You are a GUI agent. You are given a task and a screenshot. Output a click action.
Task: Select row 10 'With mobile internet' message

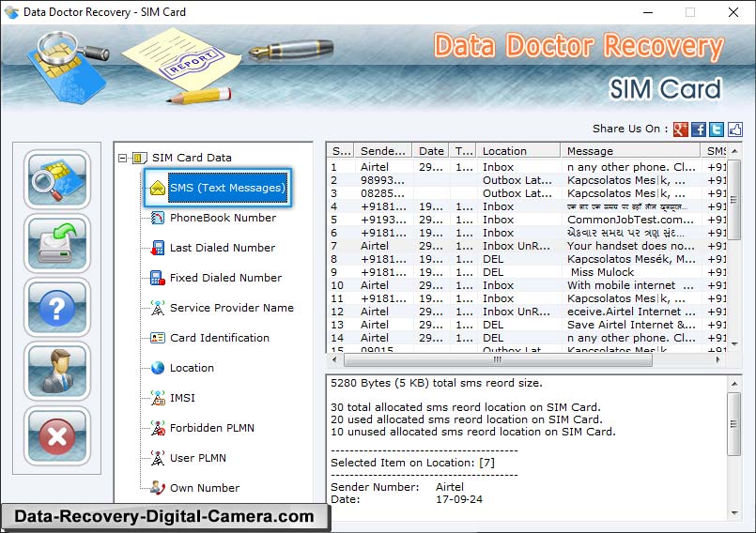click(630, 285)
